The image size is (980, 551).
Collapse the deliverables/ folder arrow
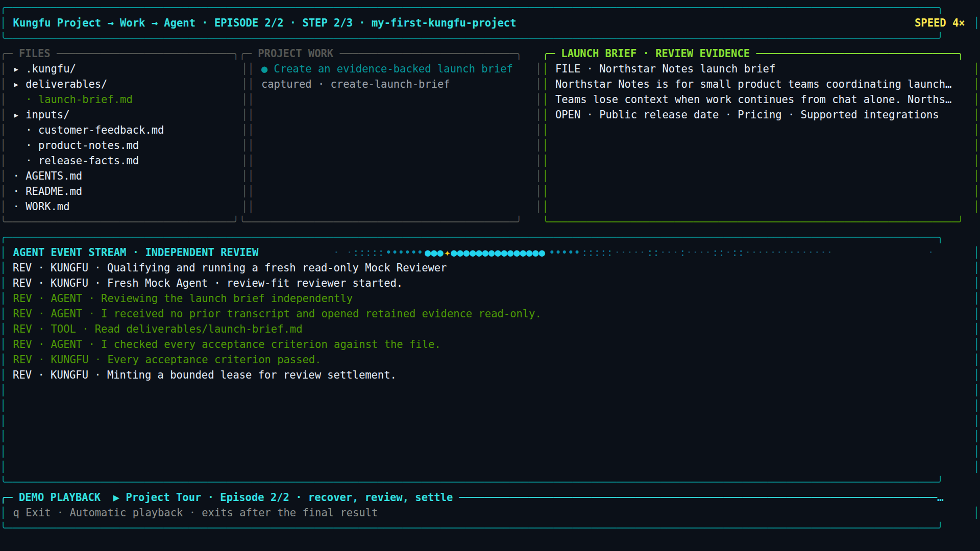pos(16,85)
